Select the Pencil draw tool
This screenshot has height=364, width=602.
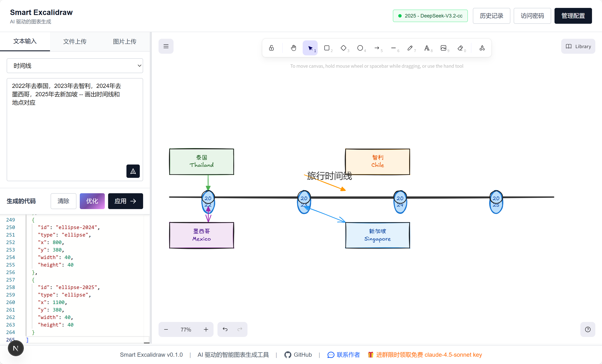click(410, 48)
